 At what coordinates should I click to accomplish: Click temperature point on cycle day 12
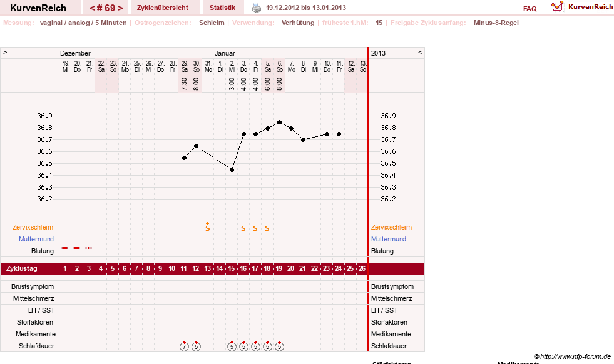pos(196,146)
